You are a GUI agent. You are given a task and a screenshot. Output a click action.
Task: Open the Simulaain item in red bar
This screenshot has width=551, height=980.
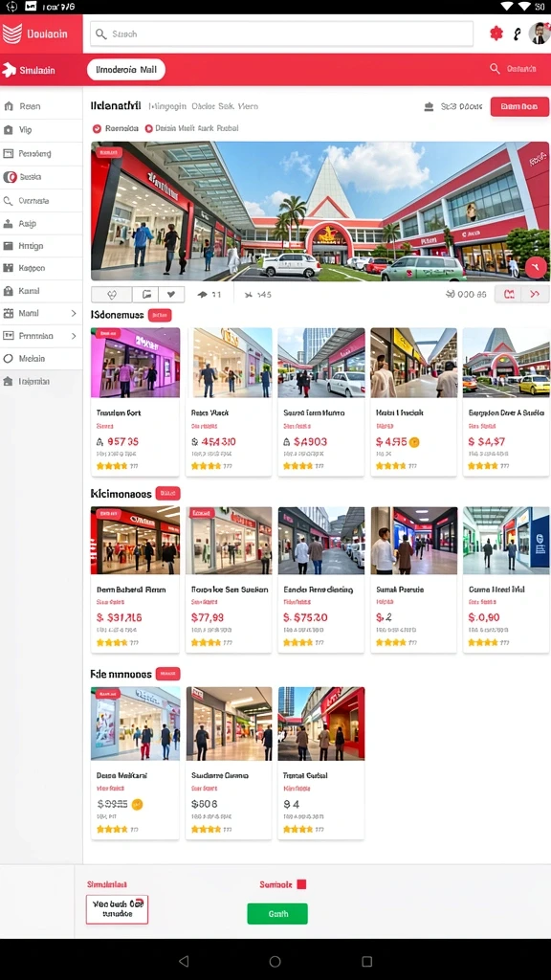click(30, 70)
